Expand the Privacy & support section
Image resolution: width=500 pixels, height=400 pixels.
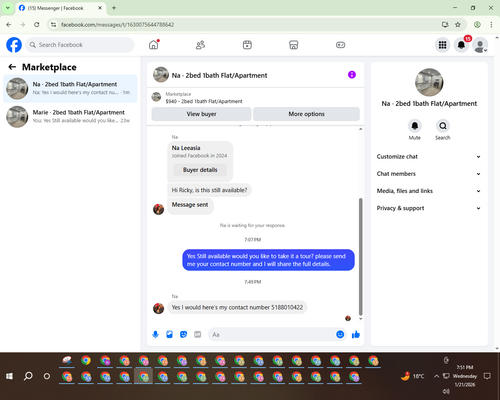[x=429, y=208]
